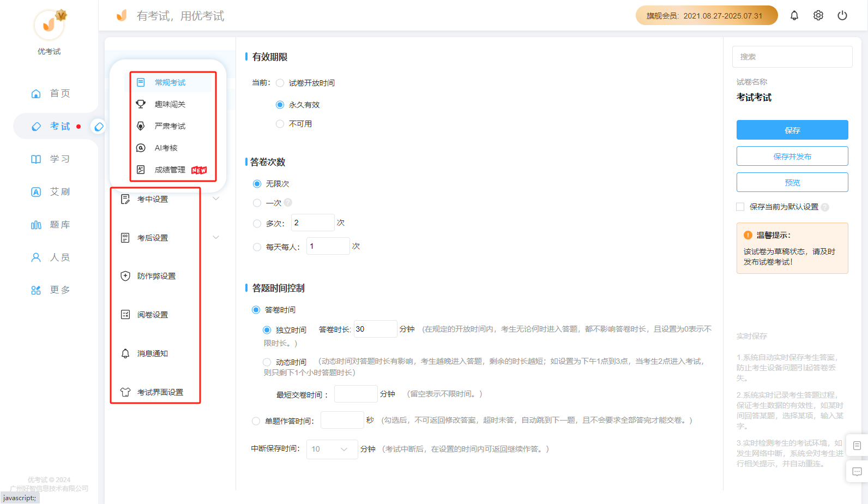Go to 考试界面设置 section
Screen dimensions: 868x504
160,392
